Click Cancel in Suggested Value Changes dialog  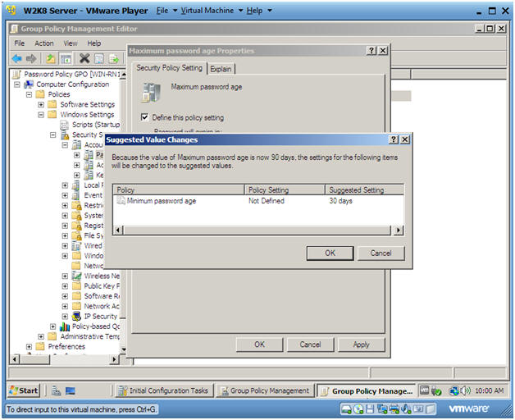coord(381,253)
